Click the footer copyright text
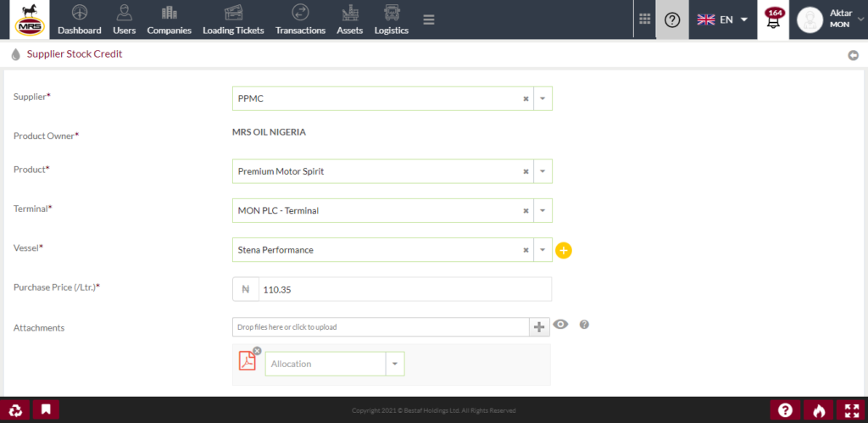This screenshot has height=423, width=868. [x=434, y=411]
